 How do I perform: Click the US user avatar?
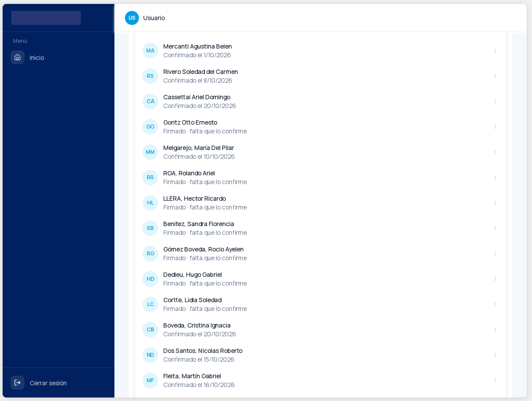click(132, 18)
